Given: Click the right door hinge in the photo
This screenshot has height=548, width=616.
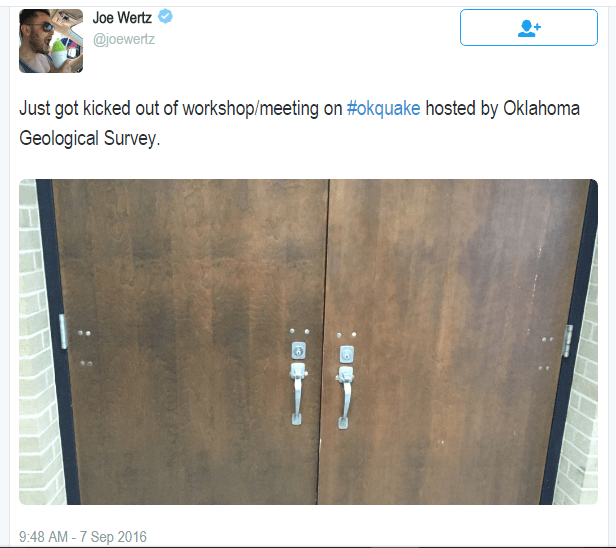Looking at the screenshot, I should click(568, 341).
